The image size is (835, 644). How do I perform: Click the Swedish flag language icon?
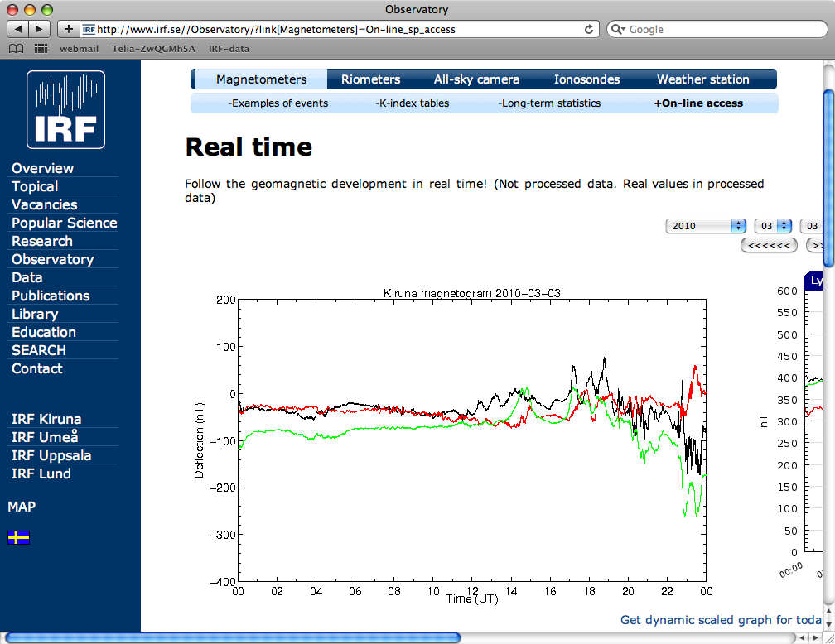coord(19,538)
